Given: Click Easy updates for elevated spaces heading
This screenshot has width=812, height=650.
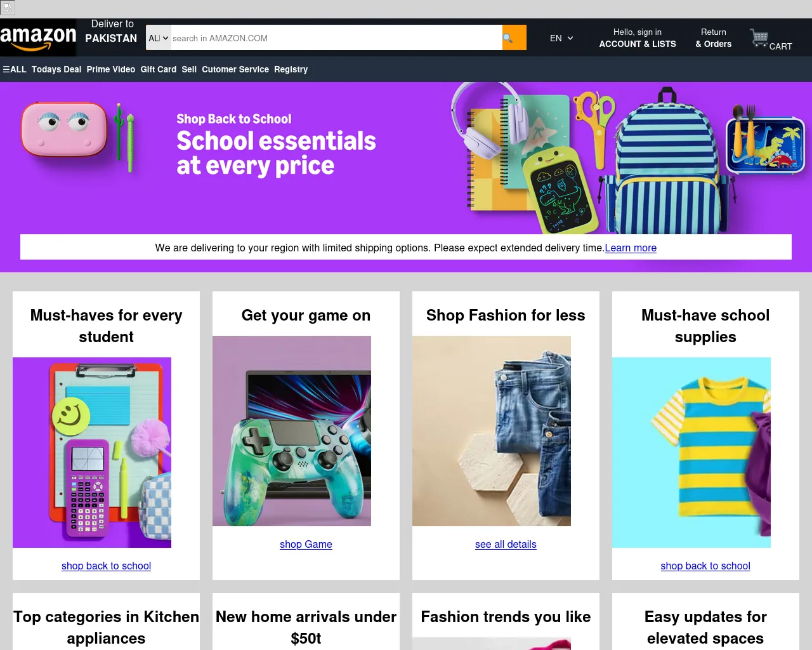Looking at the screenshot, I should click(705, 627).
